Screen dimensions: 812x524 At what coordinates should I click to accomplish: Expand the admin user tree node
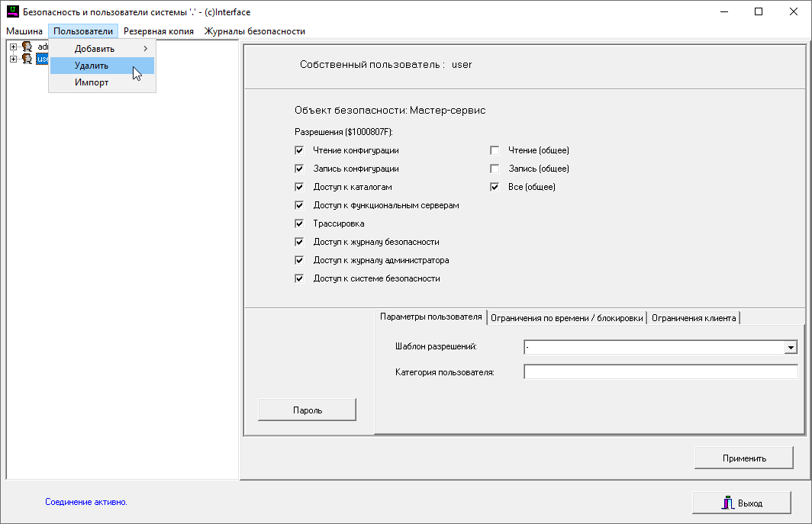click(13, 47)
